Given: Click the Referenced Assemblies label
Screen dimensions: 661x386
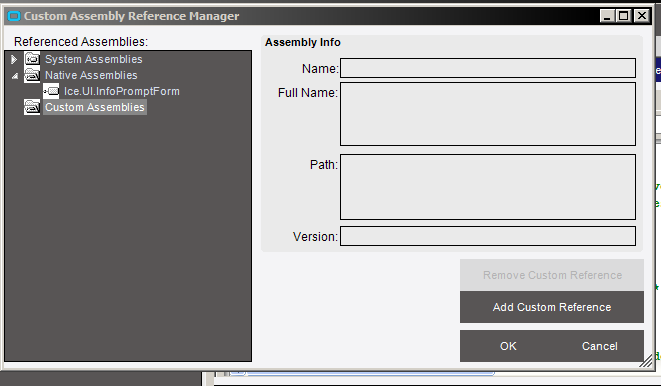Looking at the screenshot, I should [x=81, y=42].
